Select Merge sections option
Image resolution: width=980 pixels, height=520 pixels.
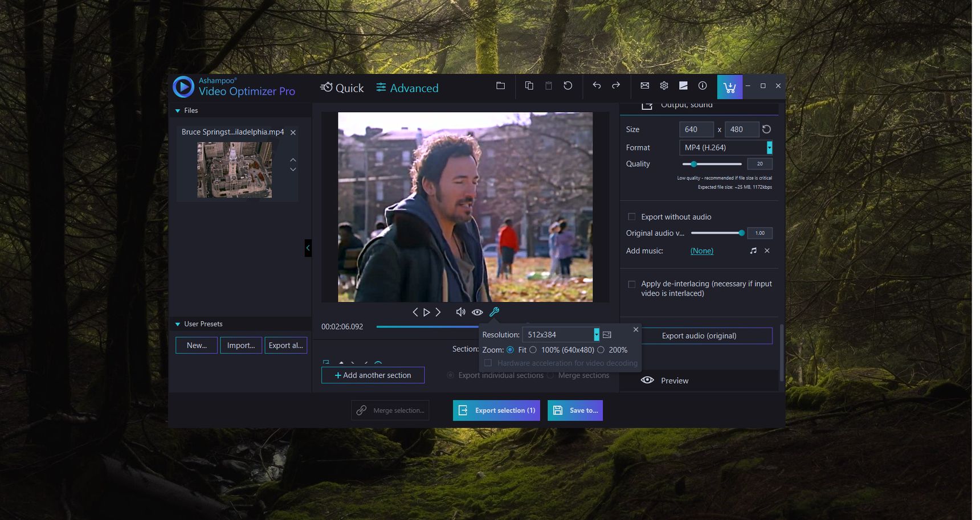(550, 375)
